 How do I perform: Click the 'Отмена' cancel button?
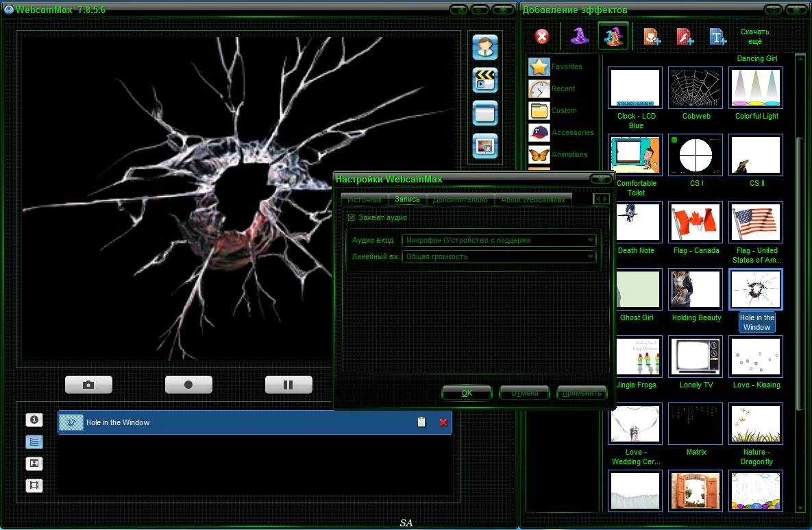coord(524,394)
